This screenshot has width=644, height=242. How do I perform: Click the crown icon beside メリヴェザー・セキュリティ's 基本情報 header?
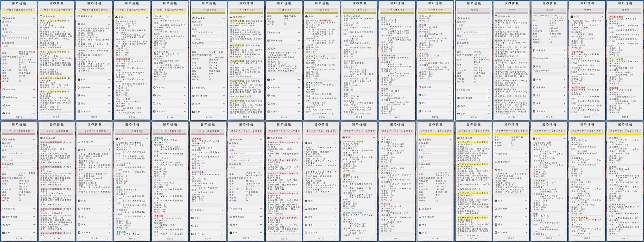(421, 139)
